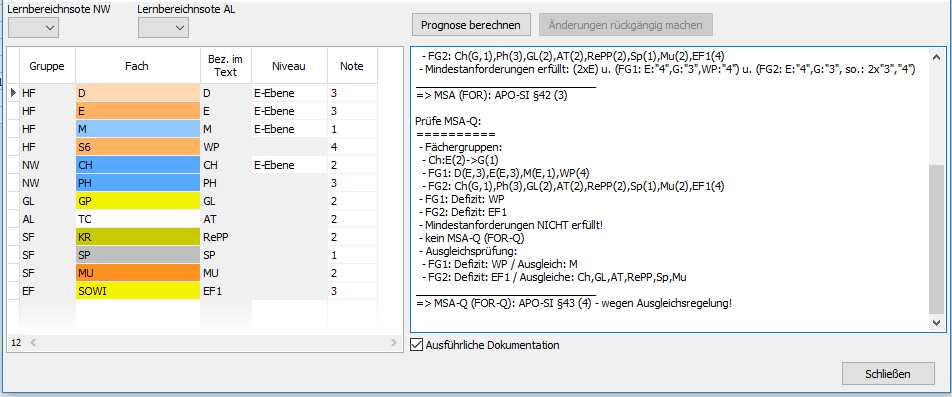The image size is (952, 397).
Task: Click left arrow of table horizontal scrollbar
Action: 33,343
